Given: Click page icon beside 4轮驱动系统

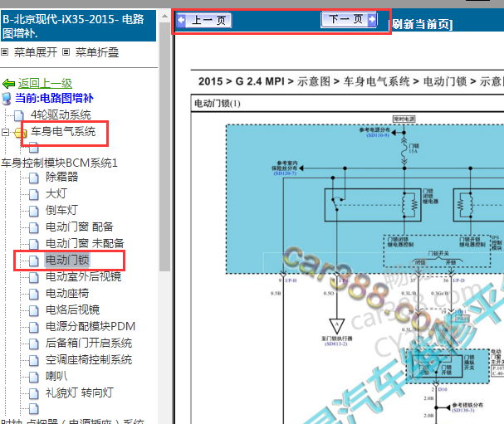Looking at the screenshot, I should pos(19,115).
